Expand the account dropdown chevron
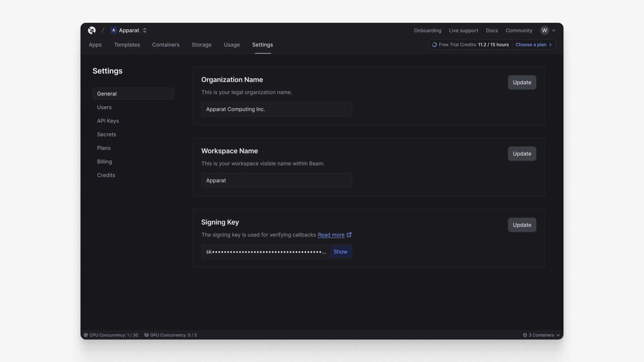 554,31
